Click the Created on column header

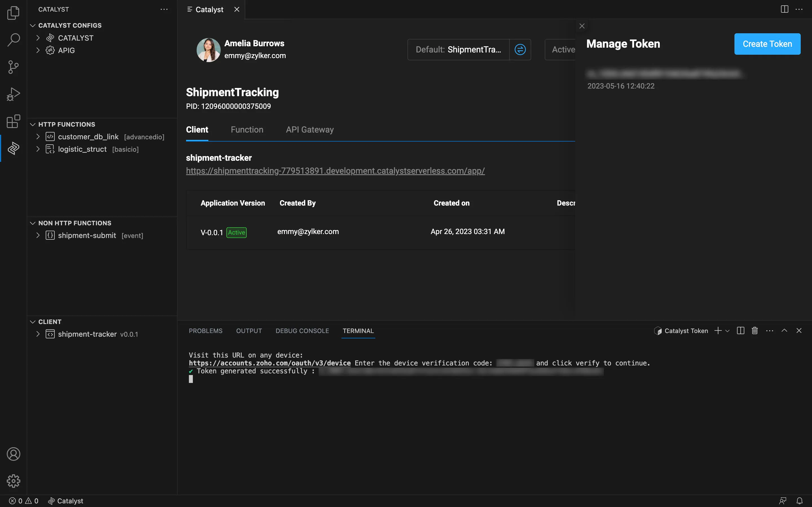click(451, 203)
